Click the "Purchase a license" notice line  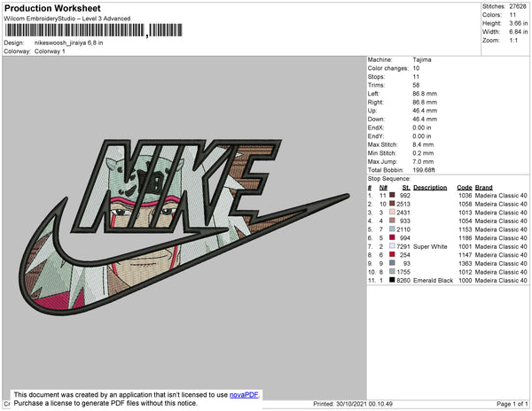pos(106,403)
